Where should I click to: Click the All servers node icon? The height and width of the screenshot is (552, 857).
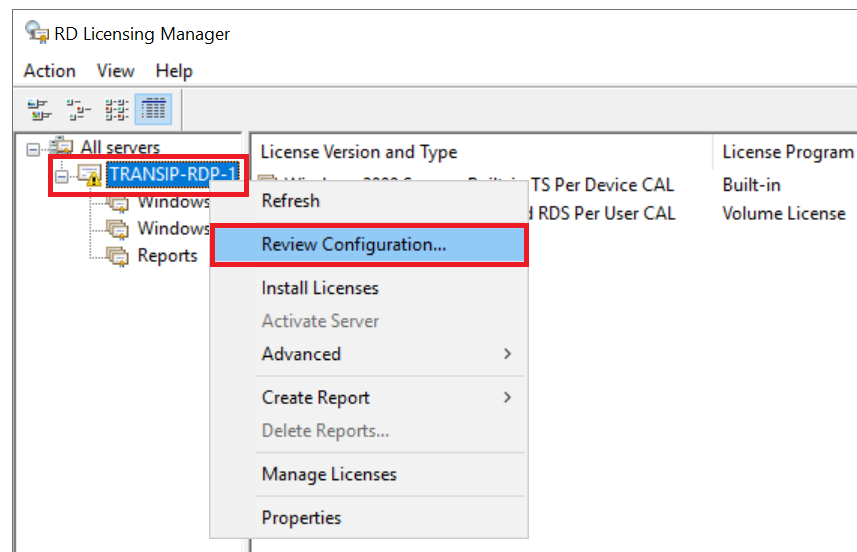click(x=61, y=145)
